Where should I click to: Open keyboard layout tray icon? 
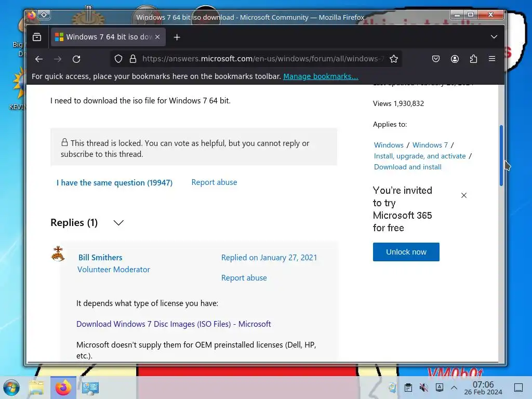coord(440,387)
